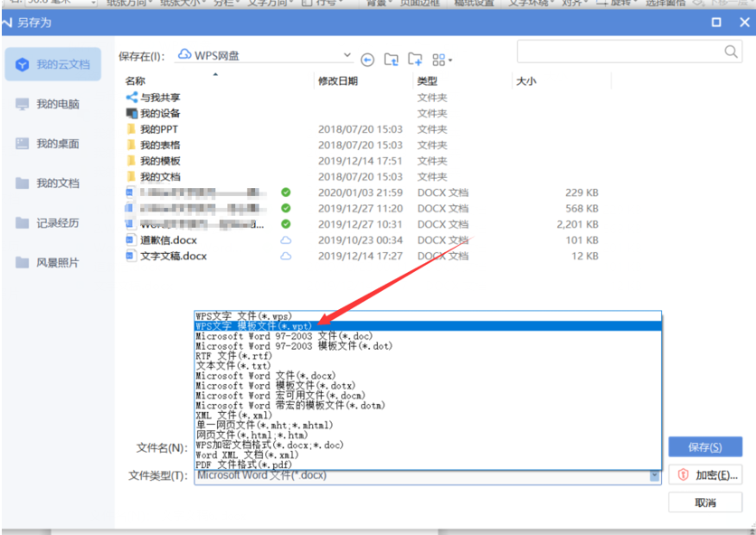Choose Microsoft Word 文件(*.docx) option
The width and height of the screenshot is (756, 535).
(x=428, y=375)
